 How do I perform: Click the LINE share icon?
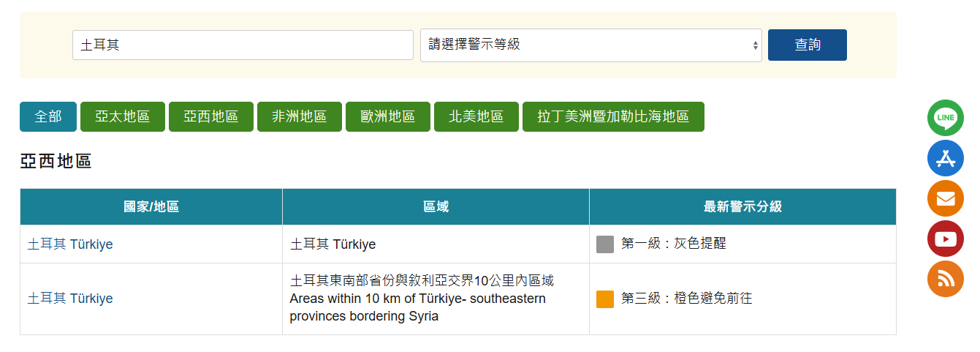click(x=946, y=117)
